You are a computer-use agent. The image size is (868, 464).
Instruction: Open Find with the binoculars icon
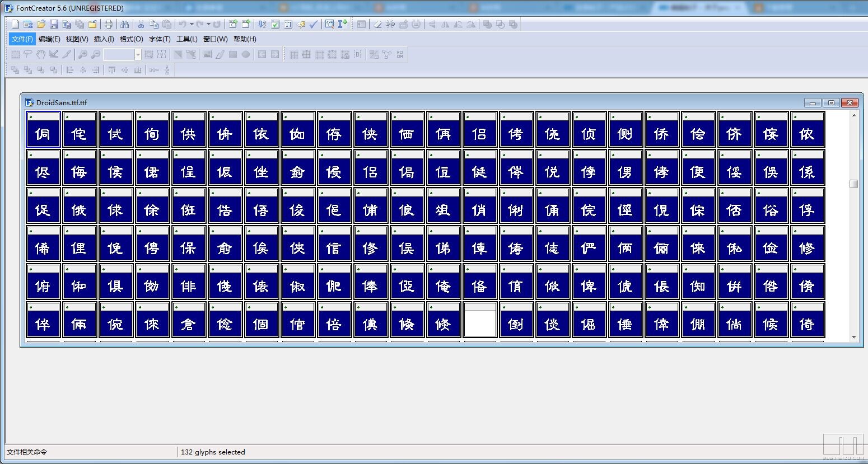pos(124,24)
